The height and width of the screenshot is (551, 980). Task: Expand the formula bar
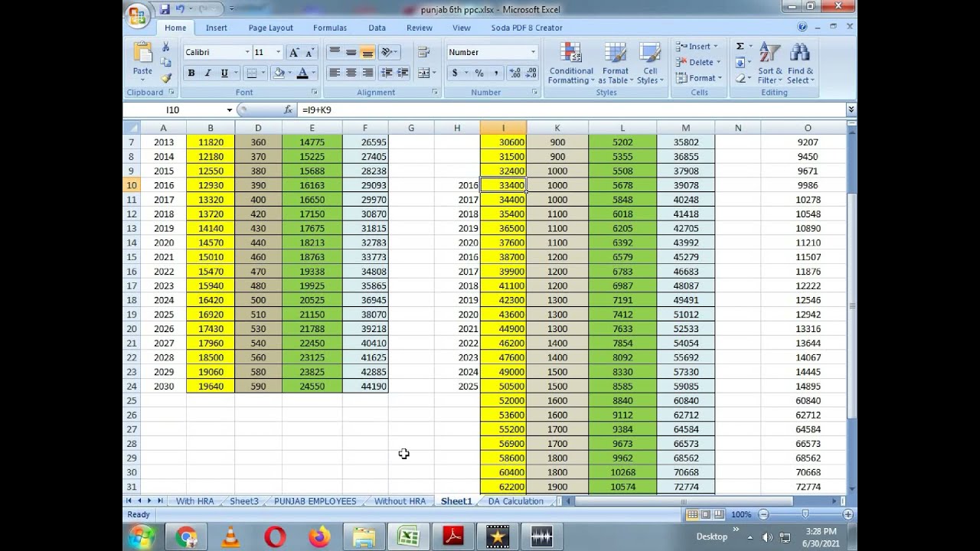[851, 110]
